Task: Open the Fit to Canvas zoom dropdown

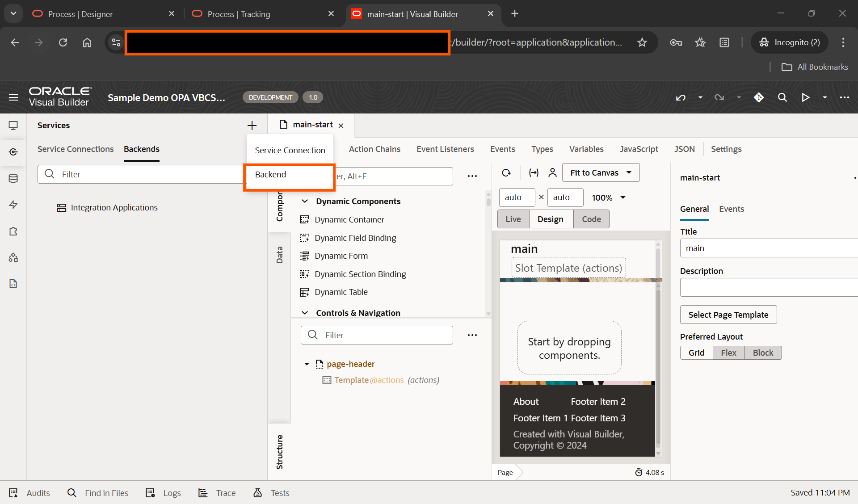Action: [x=600, y=172]
